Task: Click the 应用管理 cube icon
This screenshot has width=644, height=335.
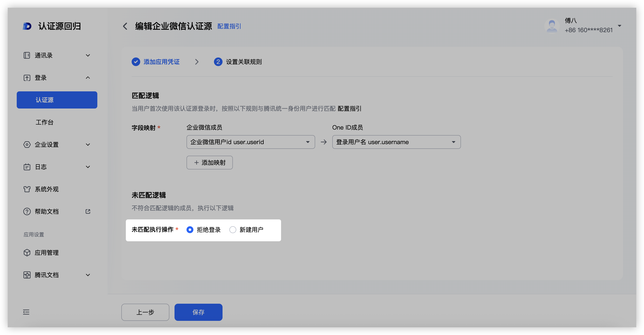Action: tap(27, 253)
